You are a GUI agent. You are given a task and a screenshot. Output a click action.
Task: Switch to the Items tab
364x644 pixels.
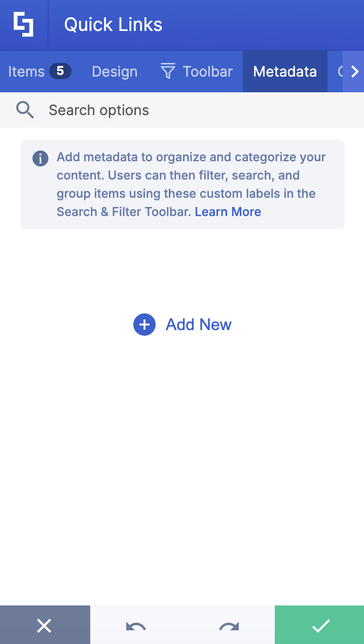click(27, 71)
